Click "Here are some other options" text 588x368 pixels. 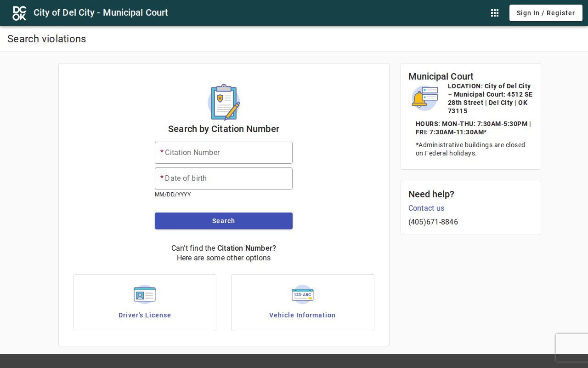224,258
